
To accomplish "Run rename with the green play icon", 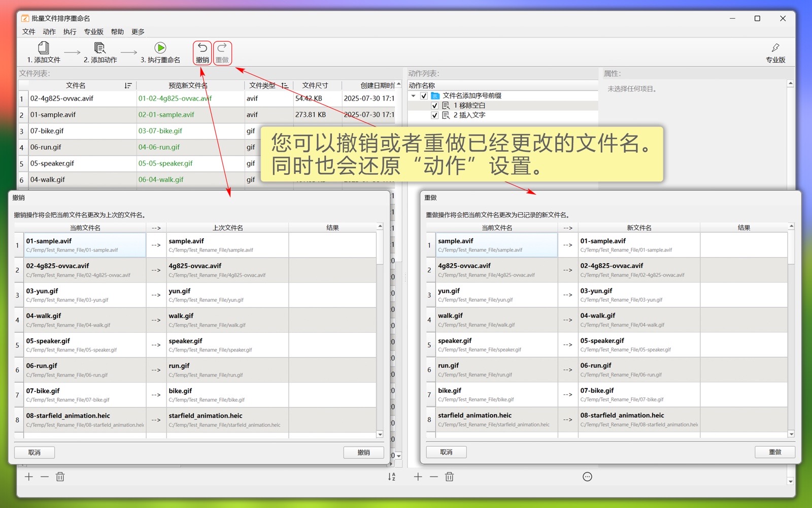I will coord(160,48).
